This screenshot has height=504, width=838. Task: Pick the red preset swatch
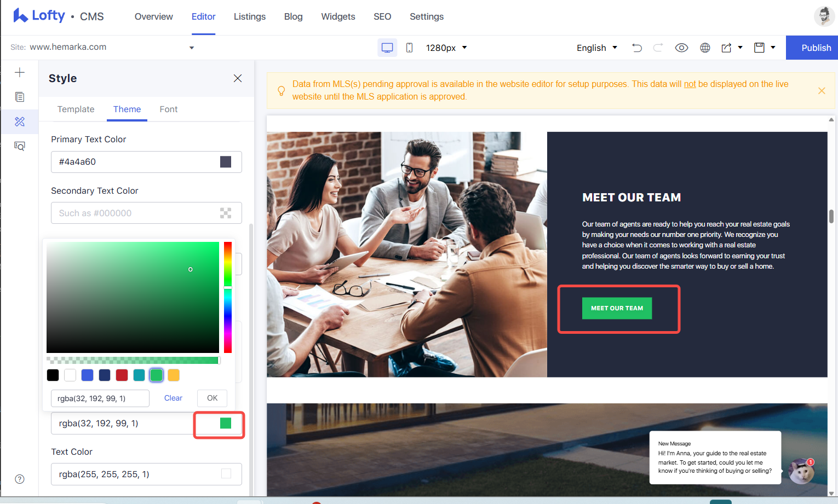(122, 375)
